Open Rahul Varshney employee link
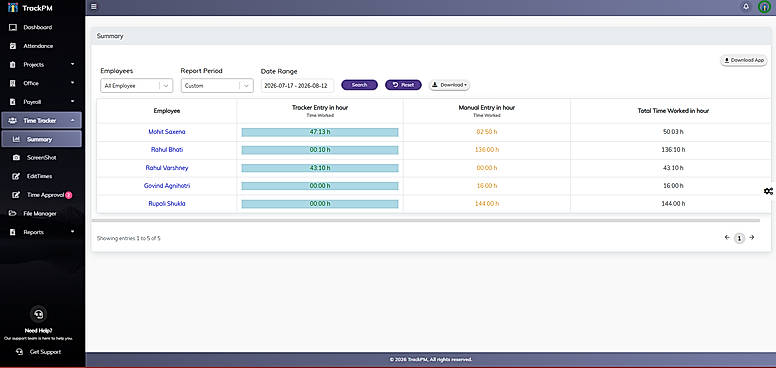776x368 pixels. click(167, 168)
